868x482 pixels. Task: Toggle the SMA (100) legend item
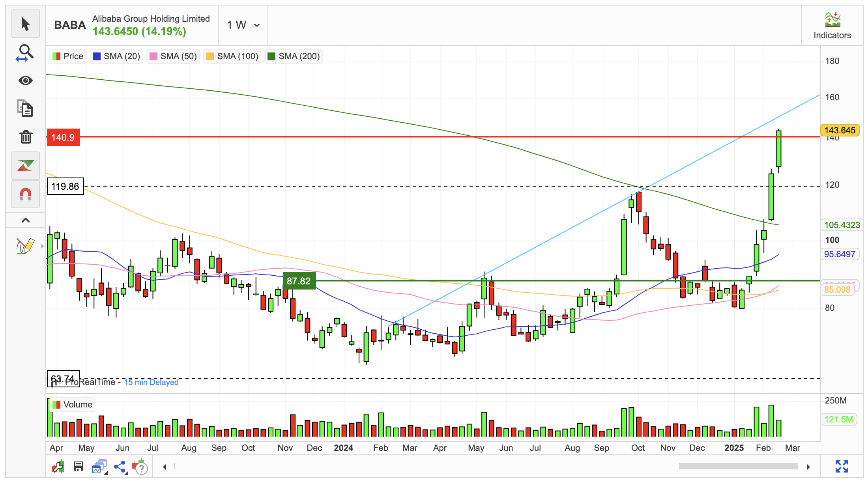[232, 56]
